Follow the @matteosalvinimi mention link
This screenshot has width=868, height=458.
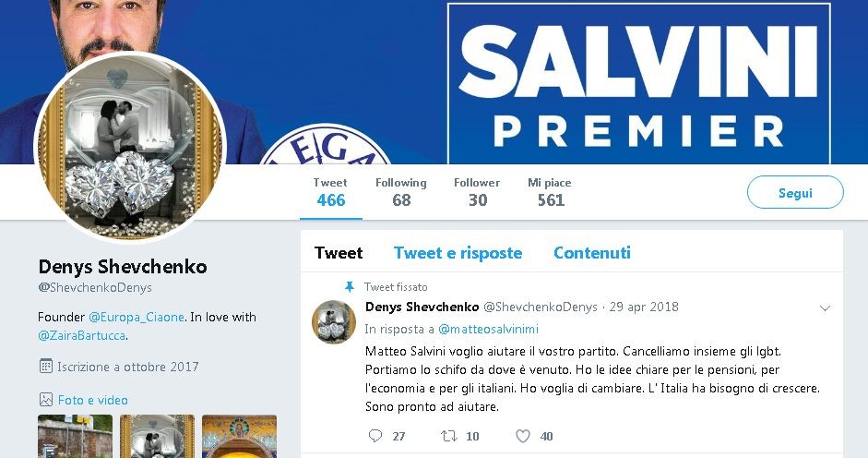488,329
